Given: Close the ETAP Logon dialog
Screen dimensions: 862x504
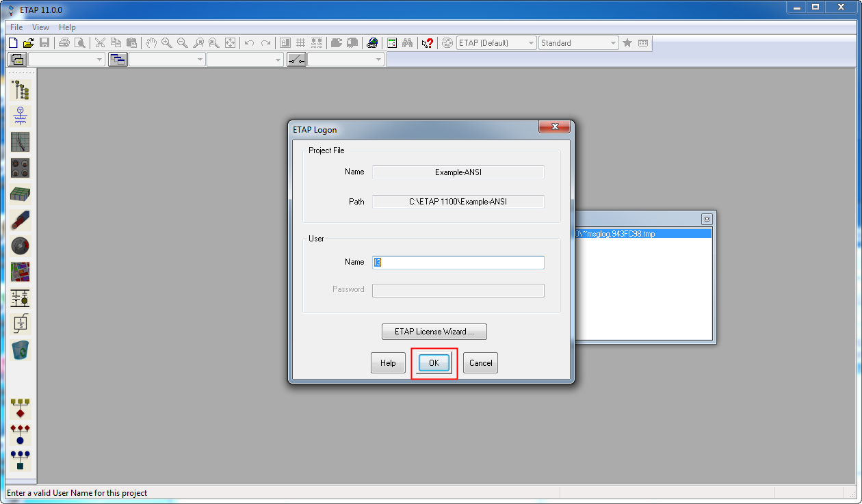Looking at the screenshot, I should [554, 127].
